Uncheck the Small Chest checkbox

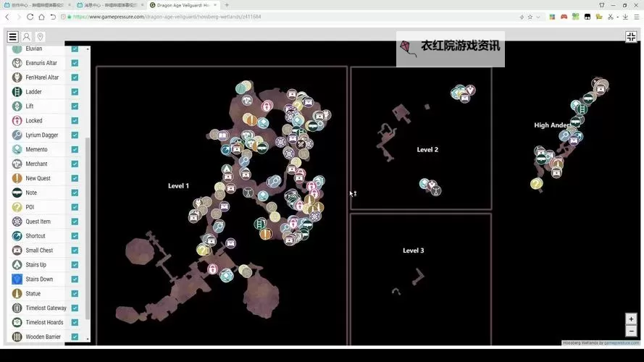click(75, 251)
